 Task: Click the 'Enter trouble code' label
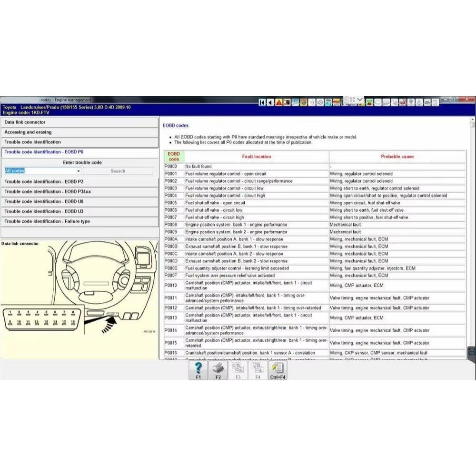click(x=82, y=163)
